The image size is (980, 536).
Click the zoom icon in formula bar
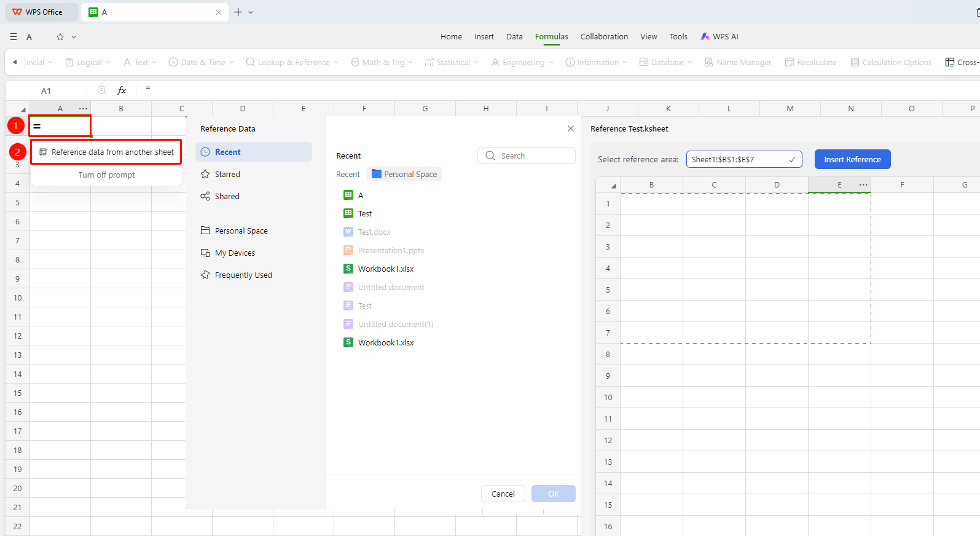click(x=102, y=90)
